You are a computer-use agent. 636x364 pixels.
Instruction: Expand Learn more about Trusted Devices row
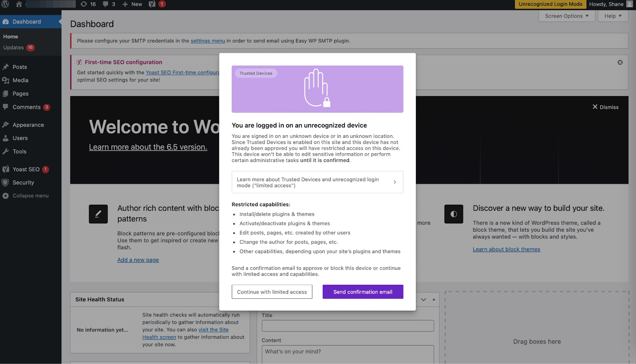point(317,182)
